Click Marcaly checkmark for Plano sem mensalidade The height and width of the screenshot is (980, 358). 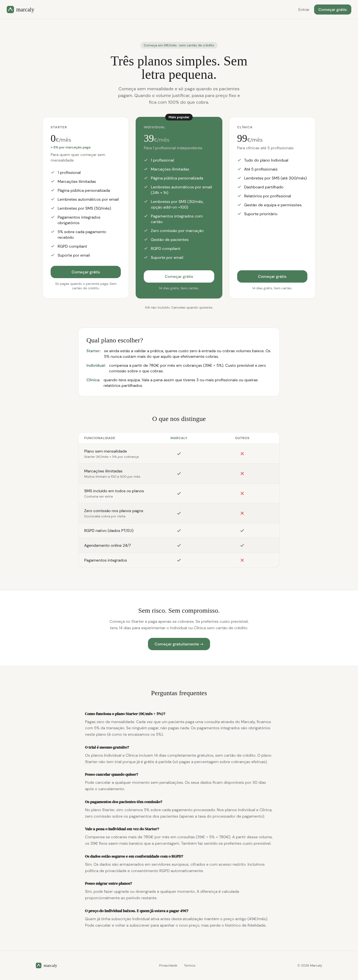179,453
